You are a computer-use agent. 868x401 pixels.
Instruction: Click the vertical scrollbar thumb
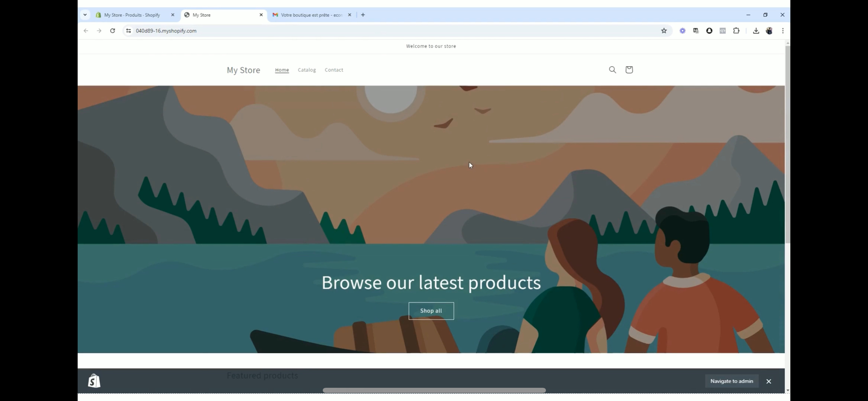coord(788,144)
